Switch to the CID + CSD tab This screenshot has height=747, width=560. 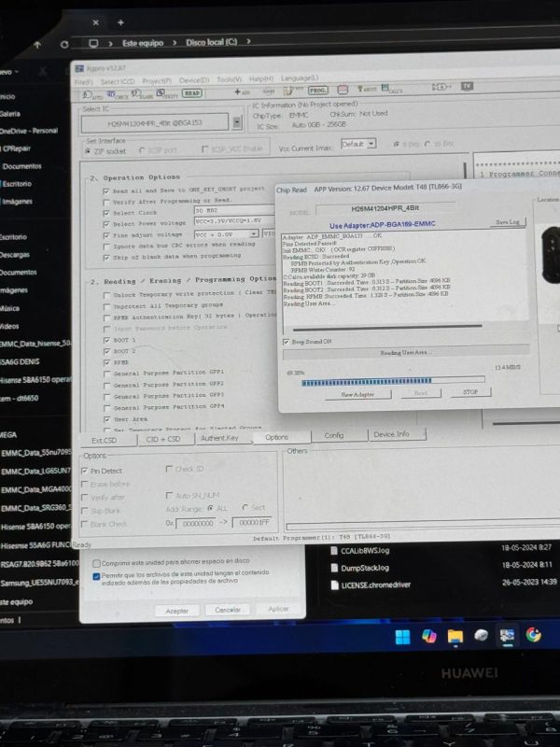click(163, 439)
